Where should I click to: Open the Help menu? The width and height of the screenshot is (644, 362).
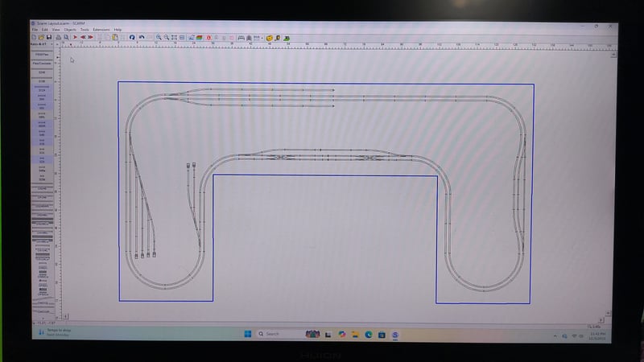pos(118,30)
